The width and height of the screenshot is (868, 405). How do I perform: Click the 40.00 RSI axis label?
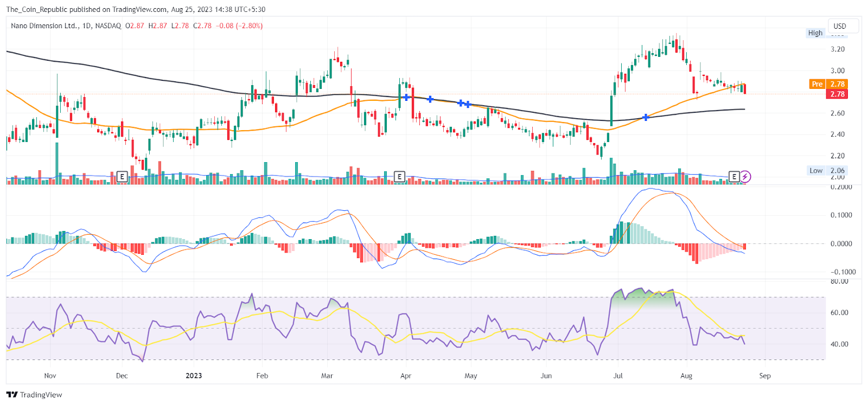point(839,344)
